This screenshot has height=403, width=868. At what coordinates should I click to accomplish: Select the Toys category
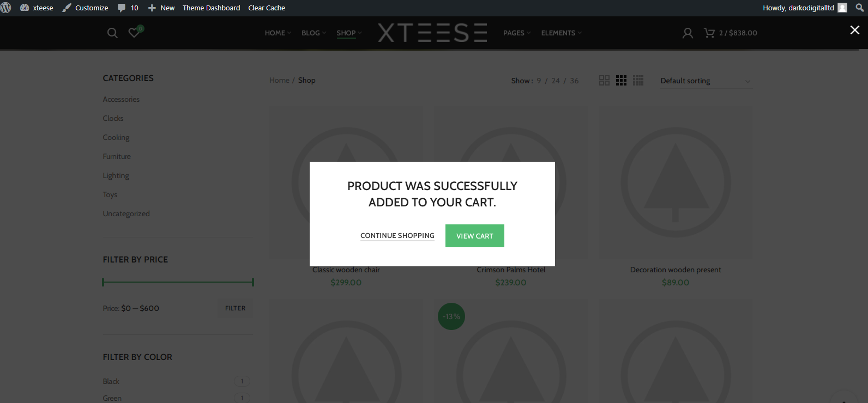110,194
